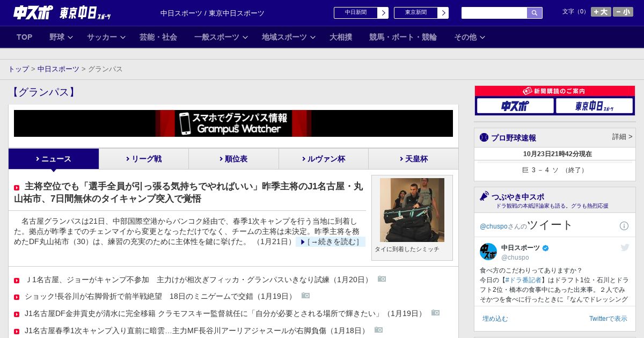The image size is (644, 338).
Task: Click 埋め込む embed link
Action: click(495, 319)
